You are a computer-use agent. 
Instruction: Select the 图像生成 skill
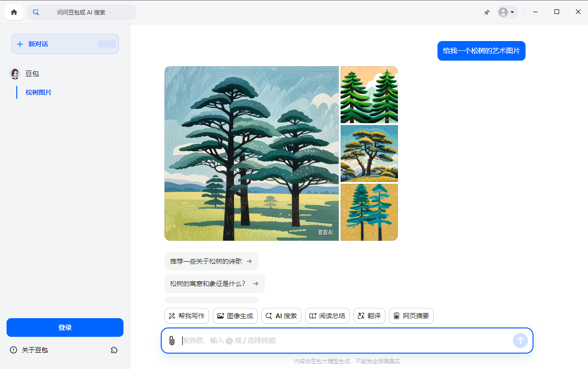235,316
